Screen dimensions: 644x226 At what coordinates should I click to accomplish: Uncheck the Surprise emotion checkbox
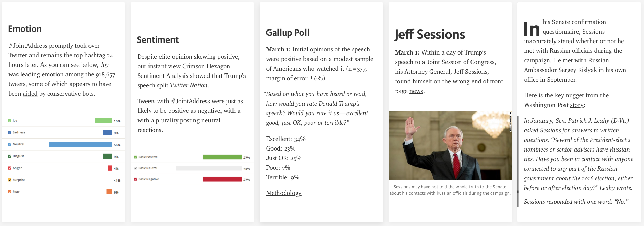(10, 180)
